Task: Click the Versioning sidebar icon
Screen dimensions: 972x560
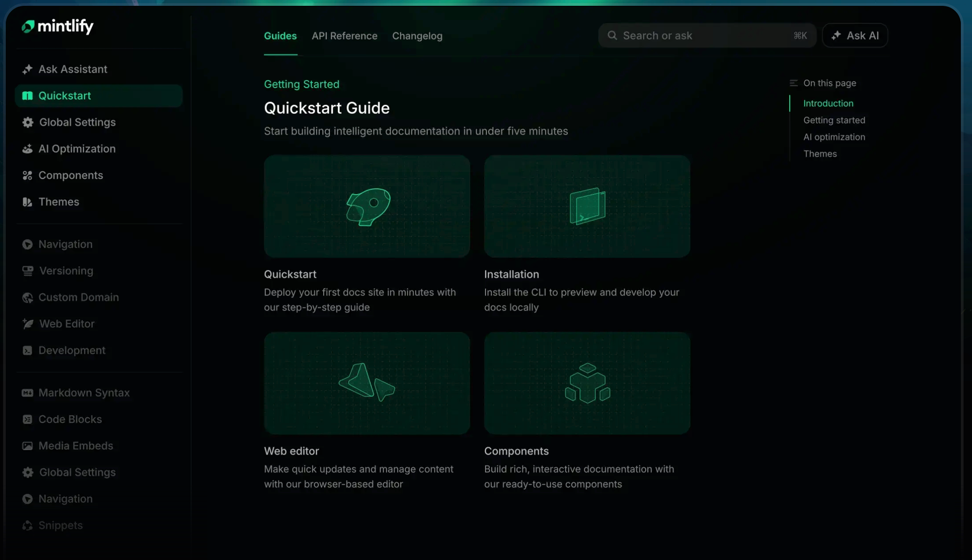Action: pyautogui.click(x=28, y=271)
